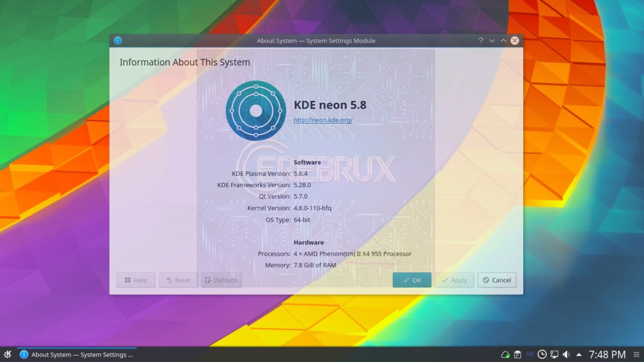644x362 pixels.
Task: Open the clock widget in the system tray
Action: (542, 354)
